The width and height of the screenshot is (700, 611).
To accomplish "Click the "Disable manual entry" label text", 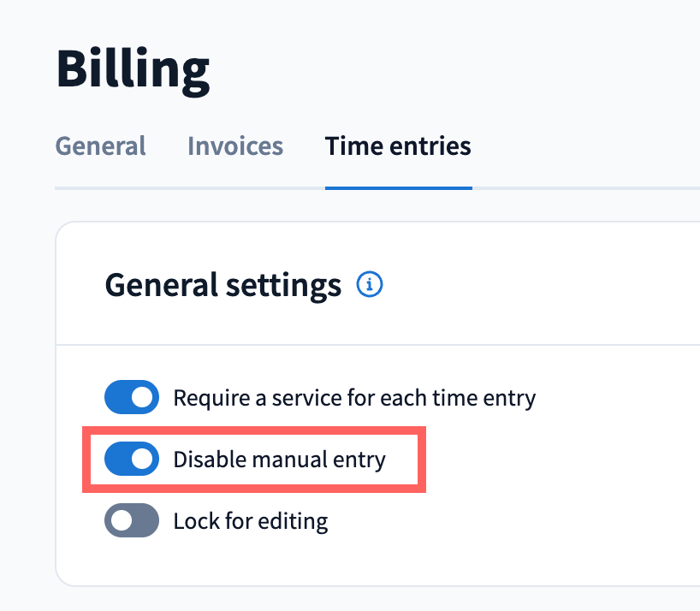I will (x=279, y=460).
